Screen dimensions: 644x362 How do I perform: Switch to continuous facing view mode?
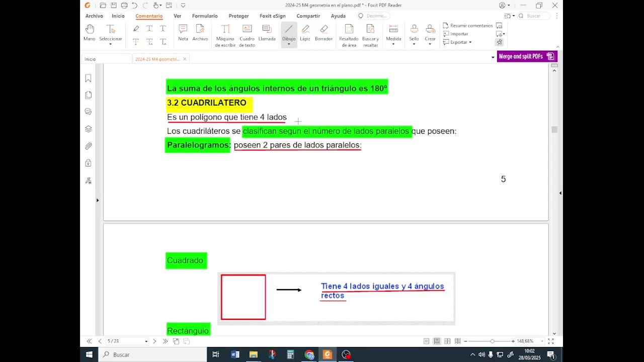(457, 341)
